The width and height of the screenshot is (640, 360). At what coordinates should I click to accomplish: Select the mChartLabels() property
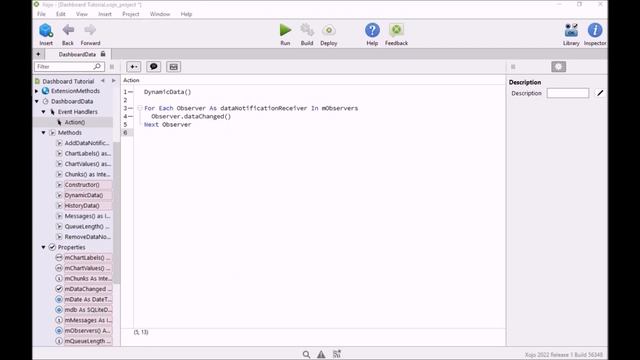click(87, 258)
